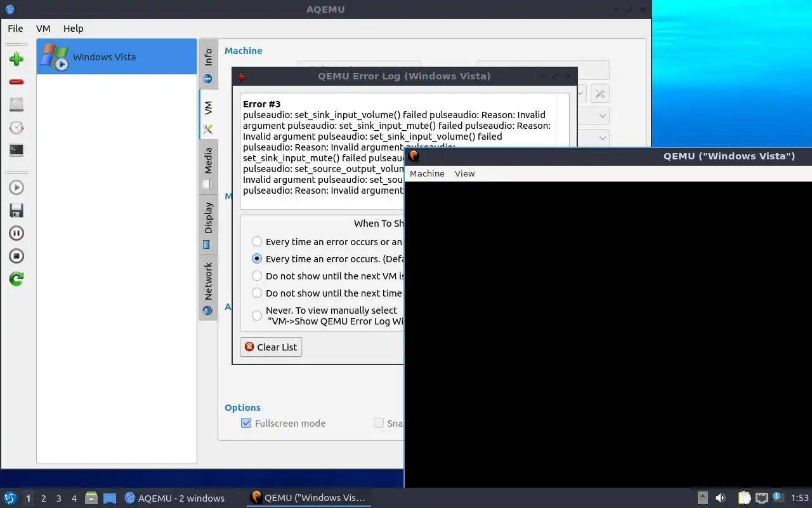Viewport: 812px width, 508px height.
Task: Open the file manager taskbar icon
Action: click(92, 498)
